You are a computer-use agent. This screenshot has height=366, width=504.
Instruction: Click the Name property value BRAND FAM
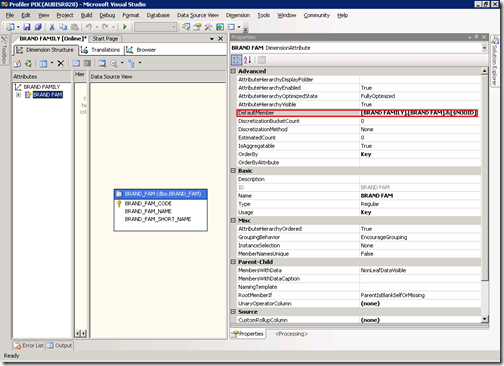click(x=377, y=196)
